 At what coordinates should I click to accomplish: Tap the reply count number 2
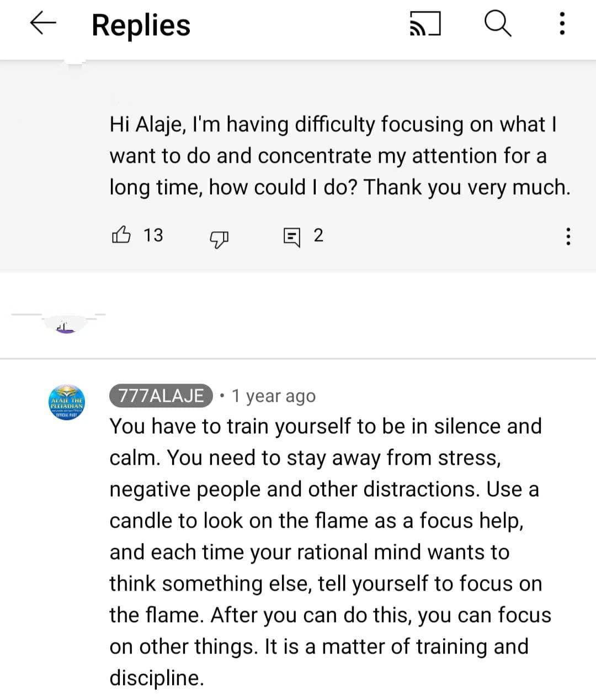coord(318,236)
